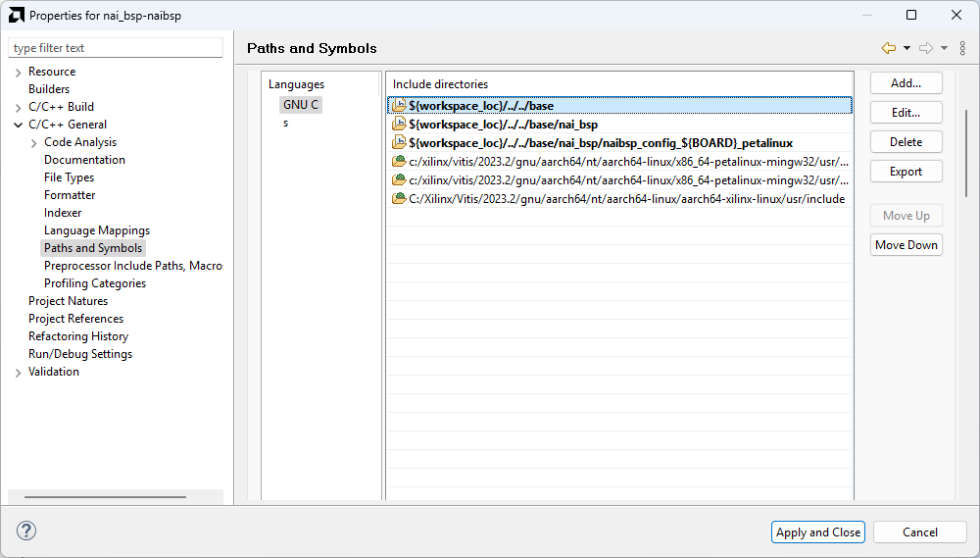This screenshot has width=980, height=558.
Task: Click the help question mark icon
Action: pyautogui.click(x=26, y=532)
